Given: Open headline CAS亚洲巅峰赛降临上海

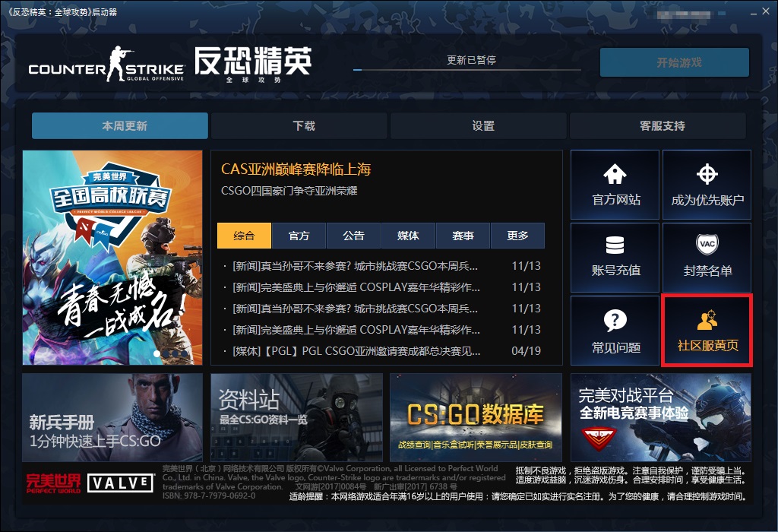Looking at the screenshot, I should [x=296, y=169].
